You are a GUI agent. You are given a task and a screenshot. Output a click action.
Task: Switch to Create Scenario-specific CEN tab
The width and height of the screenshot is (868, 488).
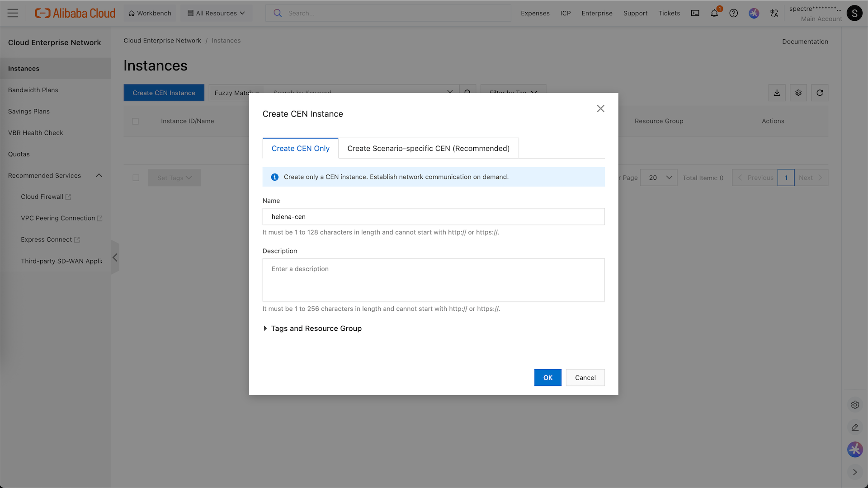click(x=428, y=148)
